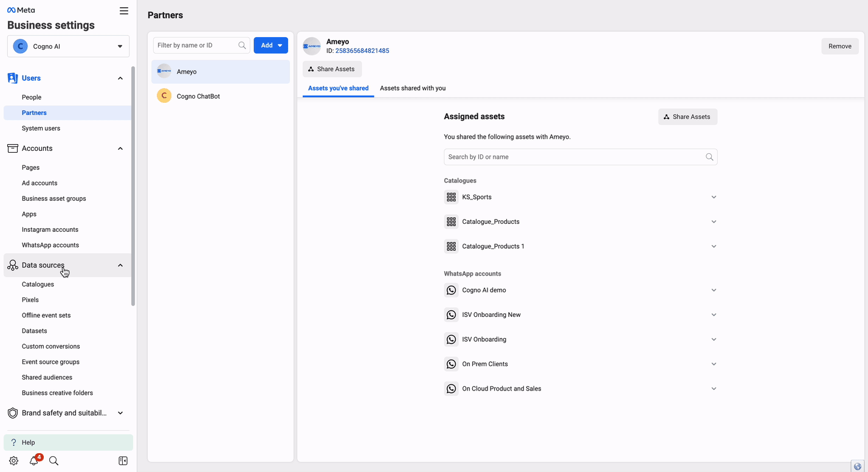The height and width of the screenshot is (472, 868).
Task: Click the sidebar vertical scrollbar
Action: (x=133, y=186)
